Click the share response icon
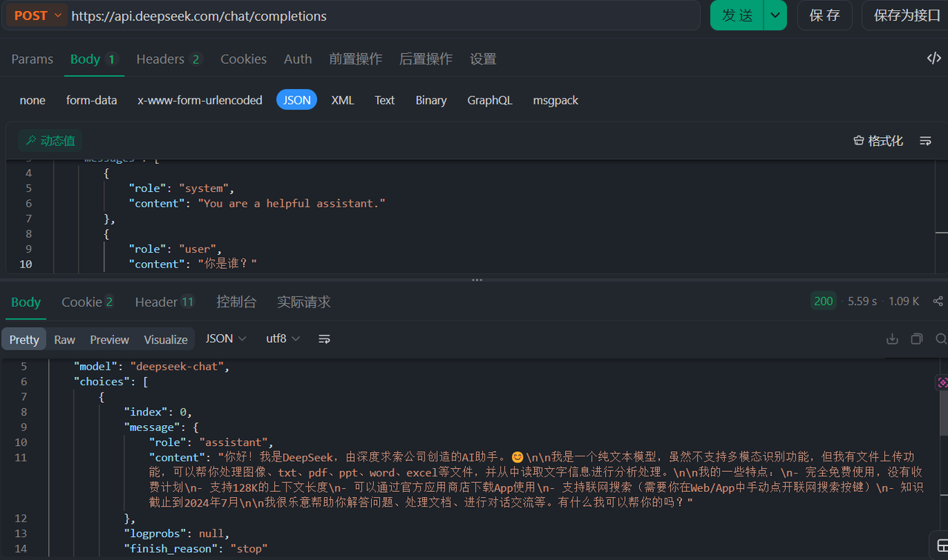Image resolution: width=948 pixels, height=560 pixels. pyautogui.click(x=938, y=301)
